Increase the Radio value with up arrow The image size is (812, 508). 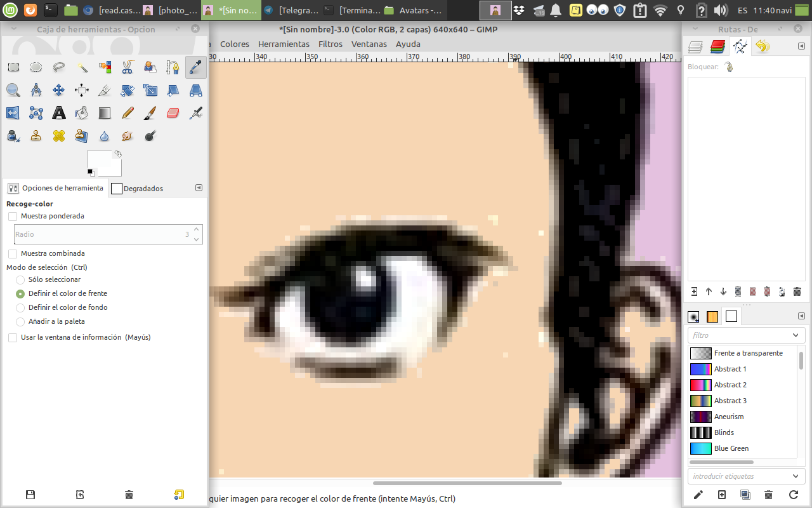pos(197,229)
